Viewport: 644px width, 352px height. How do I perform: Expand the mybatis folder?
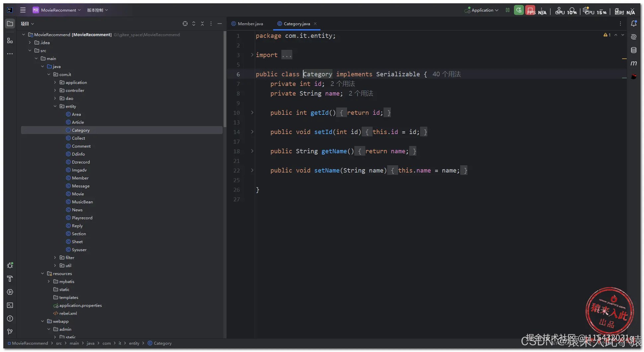[x=49, y=281]
